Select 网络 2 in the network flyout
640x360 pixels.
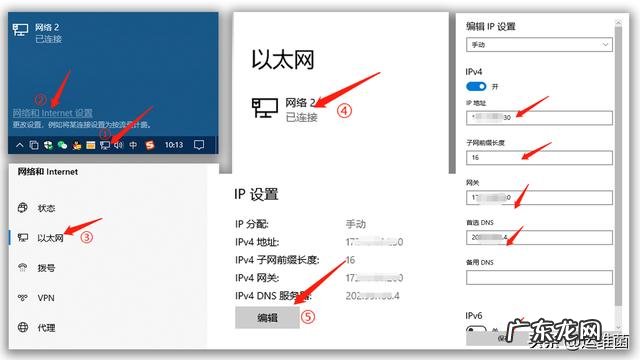point(37,33)
